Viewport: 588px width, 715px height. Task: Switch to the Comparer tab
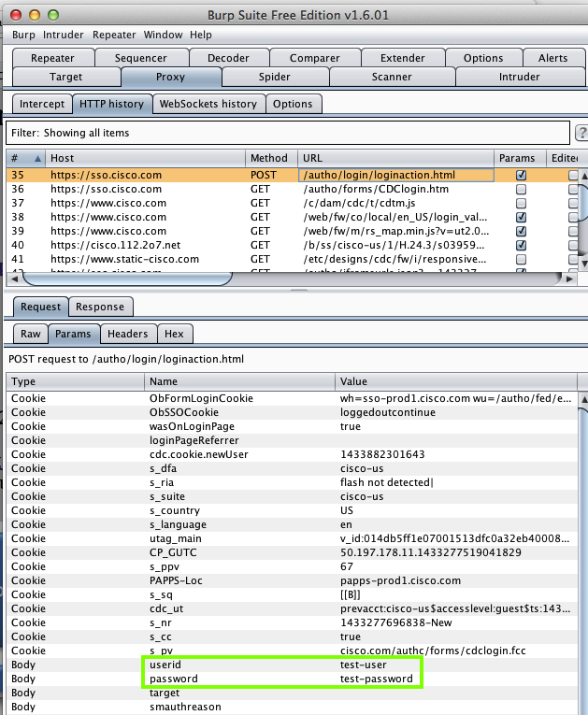(x=315, y=58)
